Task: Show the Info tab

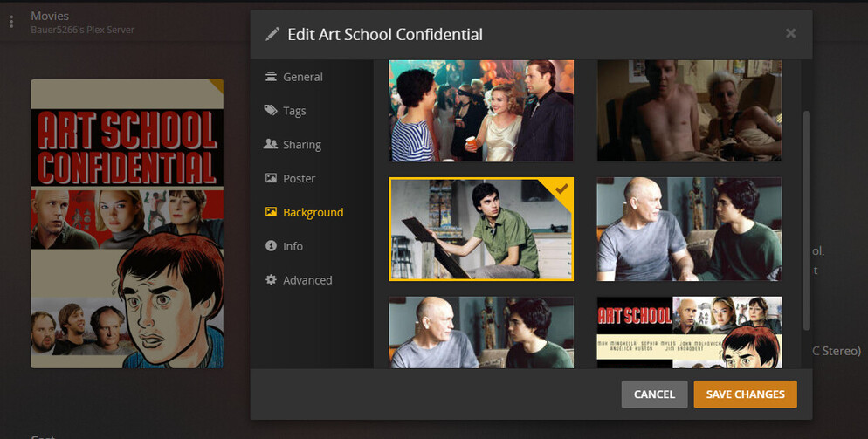Action: (293, 246)
